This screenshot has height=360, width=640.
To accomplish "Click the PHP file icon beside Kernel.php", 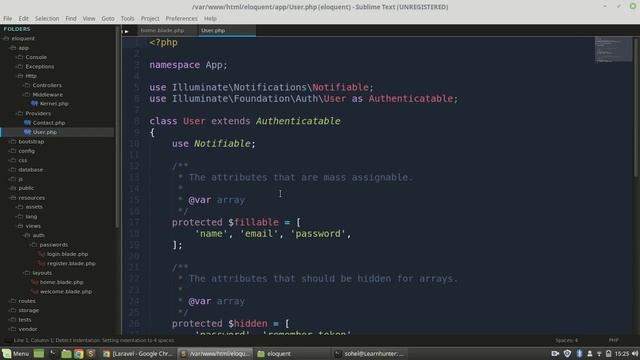I will pos(35,104).
